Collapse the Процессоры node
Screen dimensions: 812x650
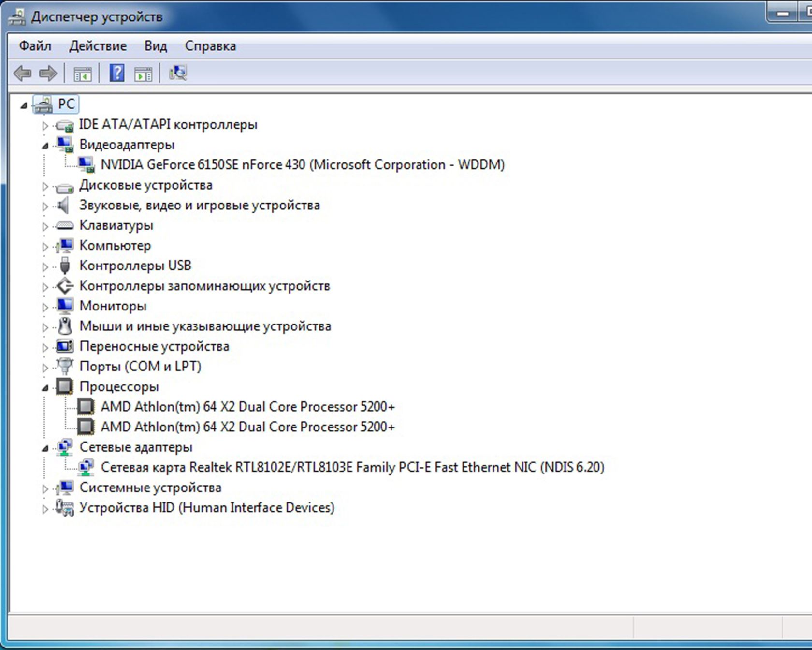(x=45, y=387)
